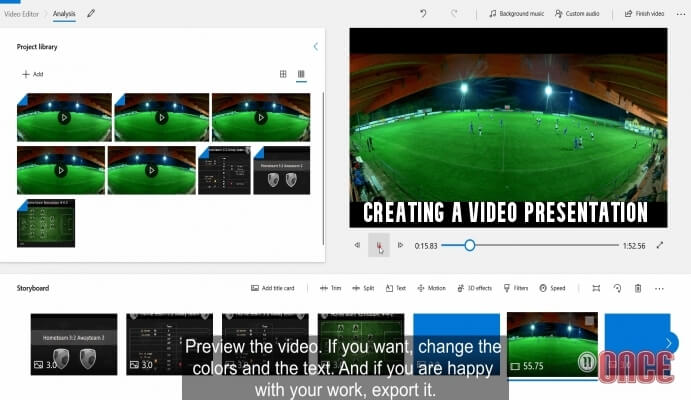Click the remove black bars icon
The height and width of the screenshot is (400, 691).
point(596,288)
